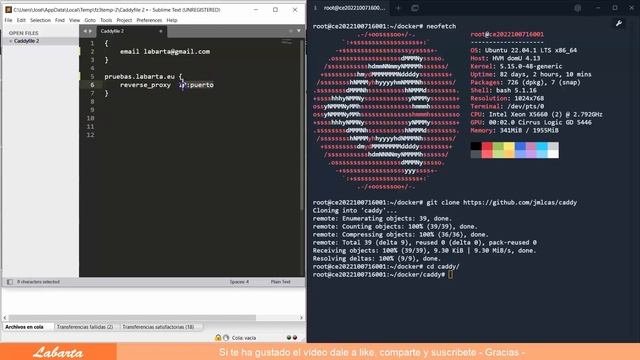The image size is (640, 360).
Task: Click the wrench tool icon in the terminal
Action: (619, 24)
